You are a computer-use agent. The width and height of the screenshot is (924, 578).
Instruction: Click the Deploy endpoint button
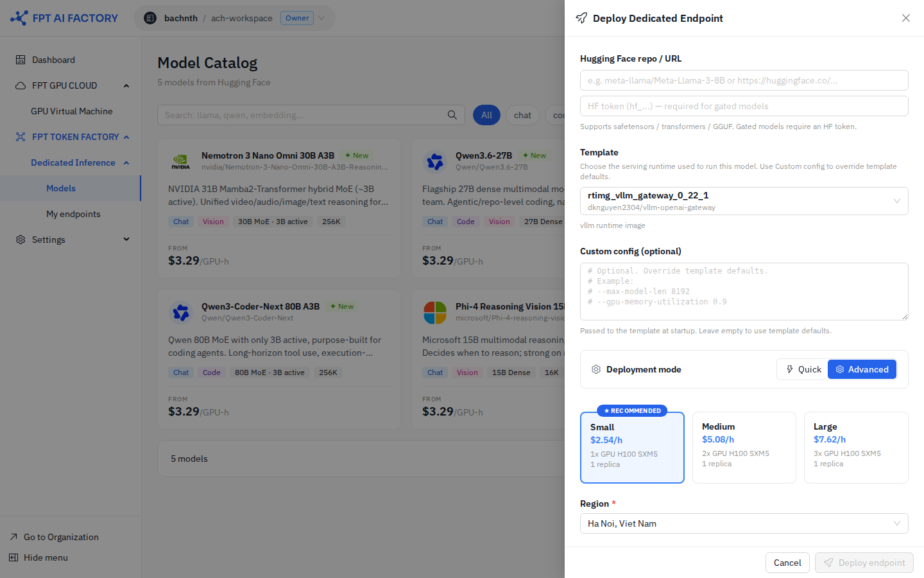point(864,563)
